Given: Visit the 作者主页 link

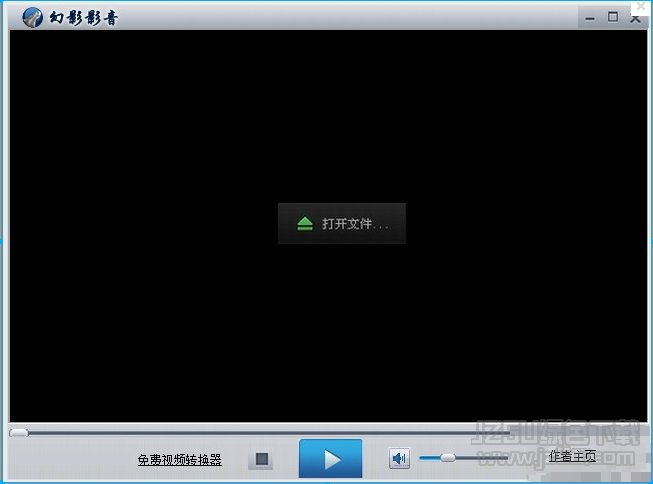Looking at the screenshot, I should click(x=572, y=456).
